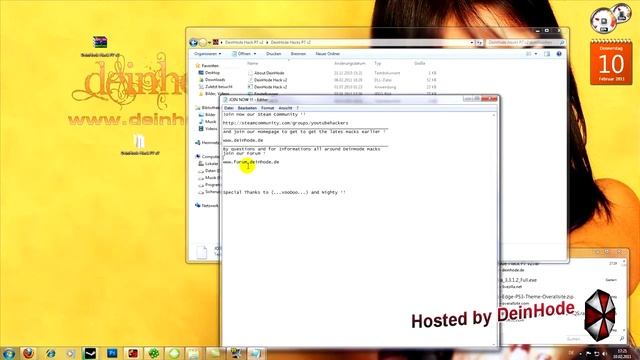Open the green clover taskbar icon

coord(153,353)
